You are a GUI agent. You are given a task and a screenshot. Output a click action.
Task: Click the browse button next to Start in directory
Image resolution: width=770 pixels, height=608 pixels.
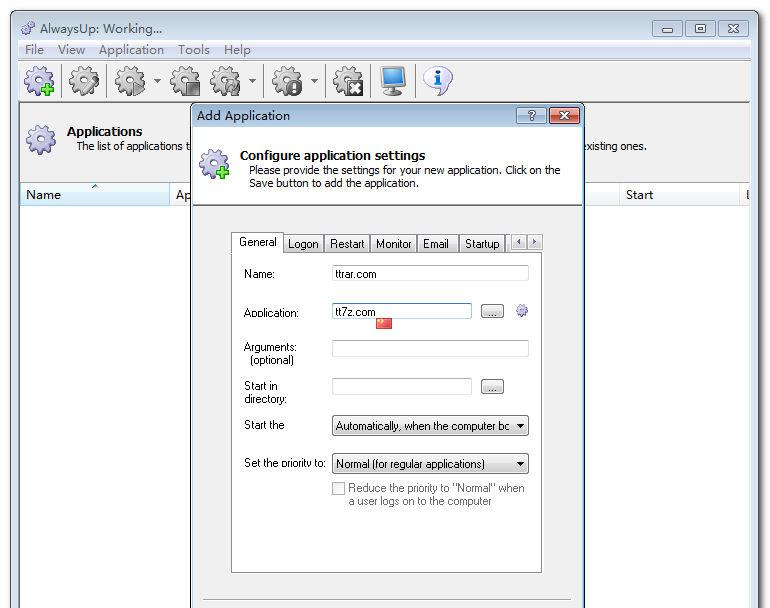[492, 387]
